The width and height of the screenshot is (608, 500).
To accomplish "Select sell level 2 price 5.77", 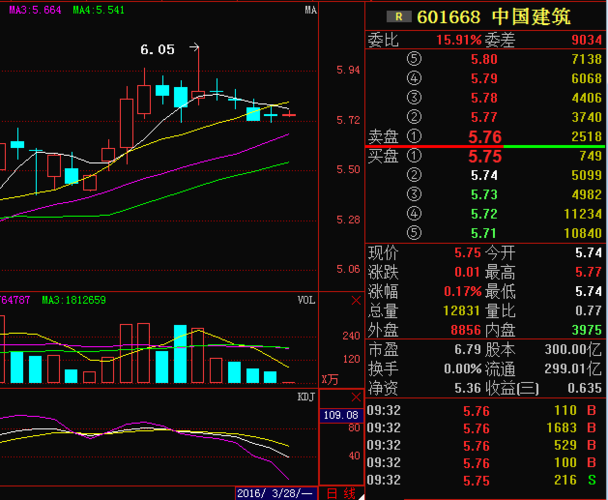I will point(484,117).
